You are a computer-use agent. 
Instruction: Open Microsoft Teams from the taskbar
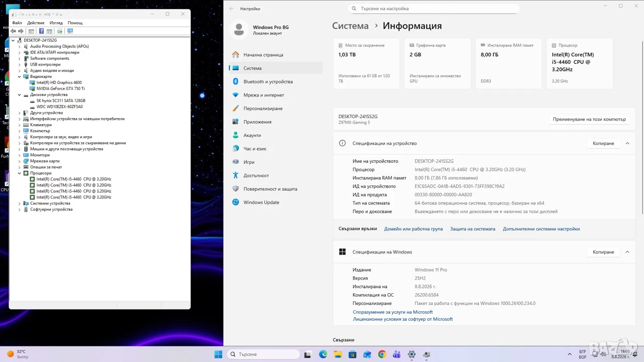pos(396,354)
